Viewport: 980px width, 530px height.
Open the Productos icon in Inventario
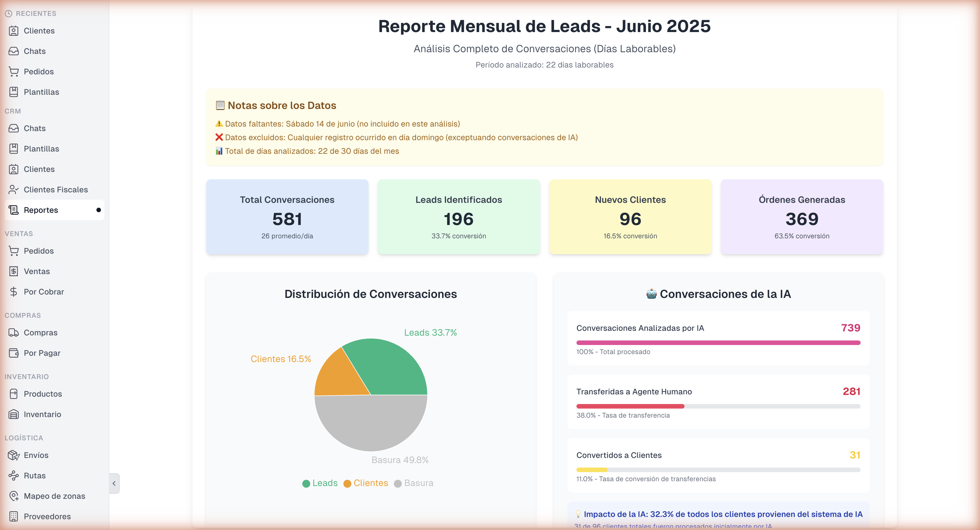(14, 394)
